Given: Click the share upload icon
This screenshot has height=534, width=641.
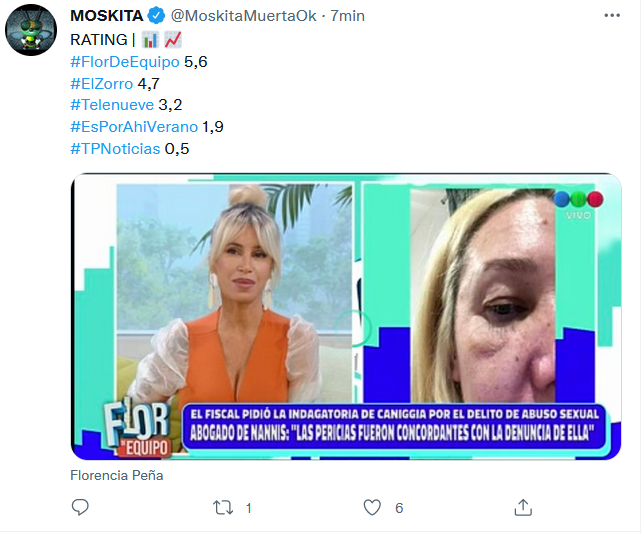Looking at the screenshot, I should (523, 507).
